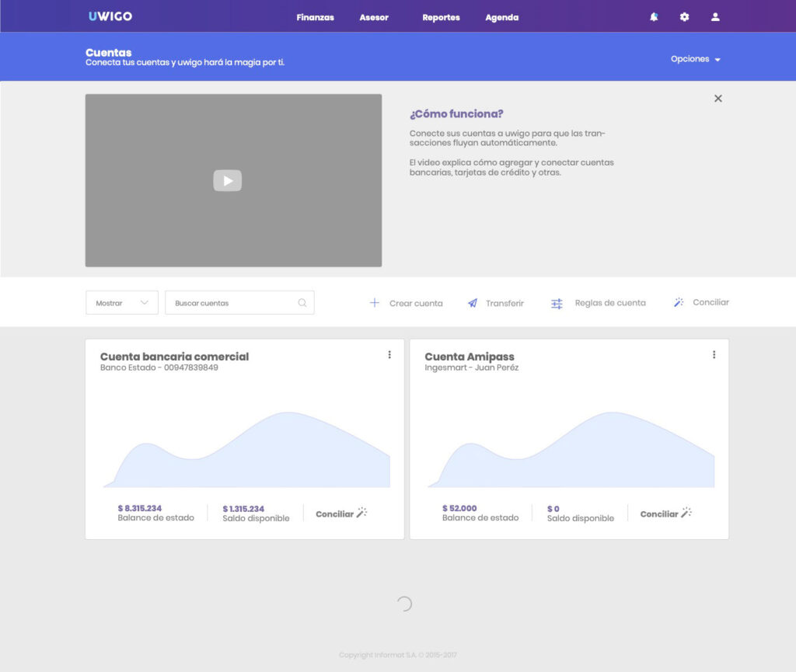Viewport: 796px width, 672px height.
Task: Click the $ 8.315.234 balance value
Action: [140, 508]
